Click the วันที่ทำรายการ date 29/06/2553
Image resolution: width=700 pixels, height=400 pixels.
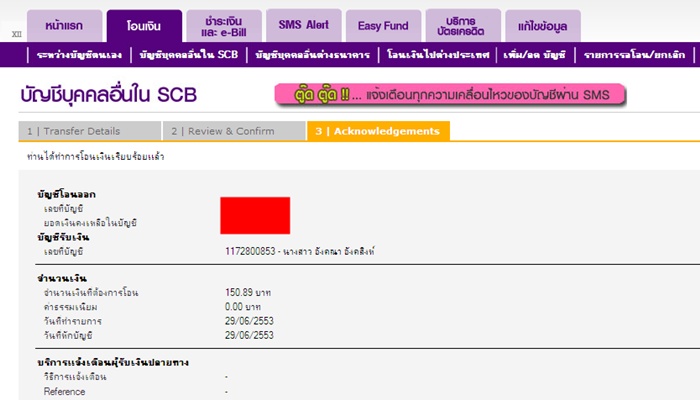(249, 321)
